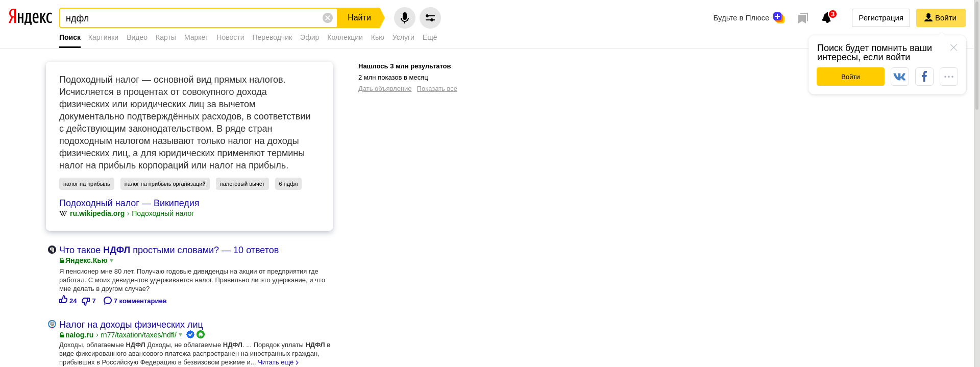Switch to the Коллекции tab
980x367 pixels.
(x=345, y=37)
